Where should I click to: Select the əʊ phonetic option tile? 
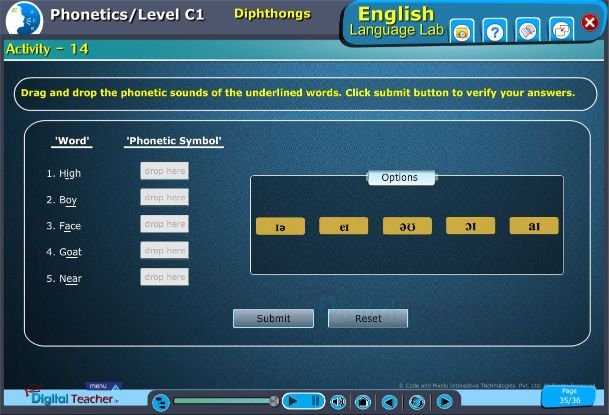(407, 226)
